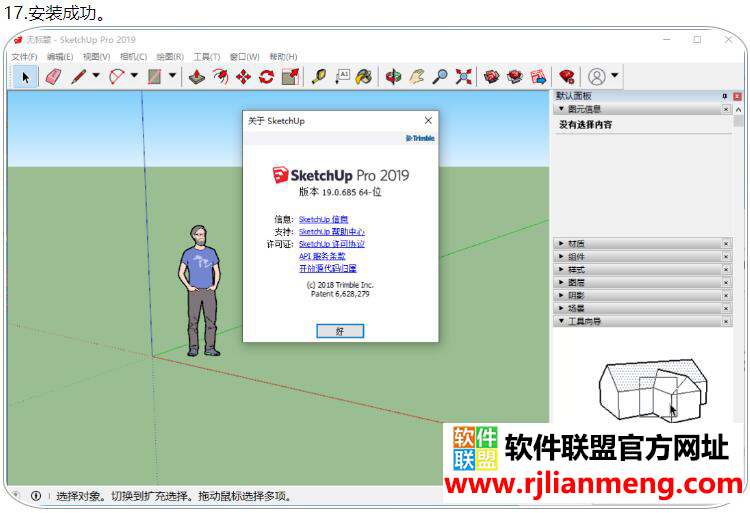
Task: Click the Tape Measure tool
Action: click(319, 76)
